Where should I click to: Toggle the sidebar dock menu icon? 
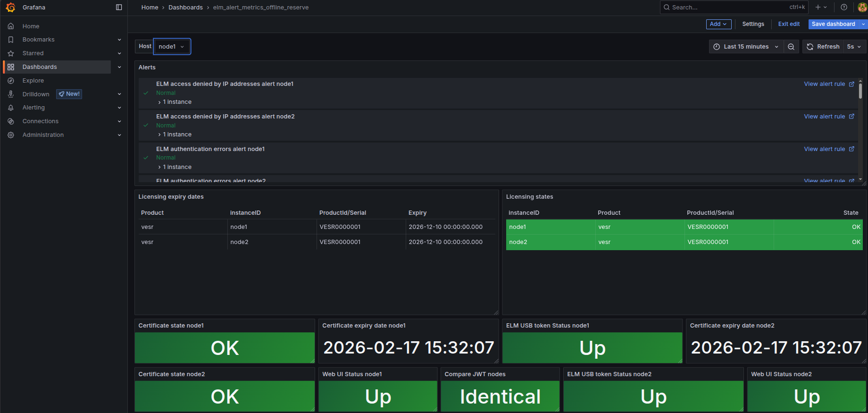pos(119,8)
